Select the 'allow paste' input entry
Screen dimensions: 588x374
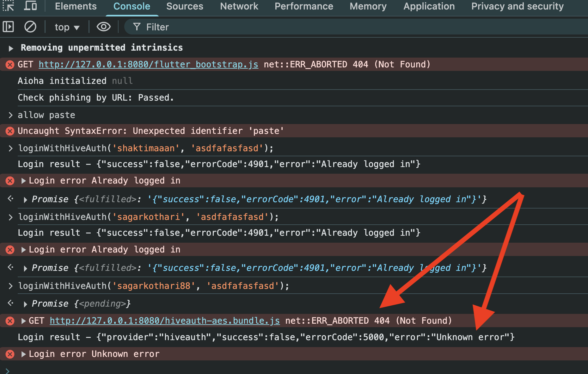[46, 115]
